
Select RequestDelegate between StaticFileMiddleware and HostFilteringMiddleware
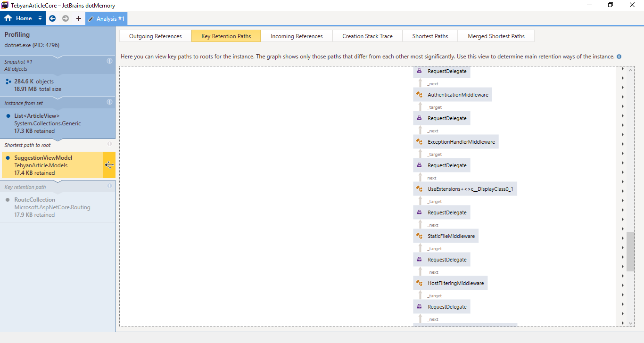click(442, 260)
